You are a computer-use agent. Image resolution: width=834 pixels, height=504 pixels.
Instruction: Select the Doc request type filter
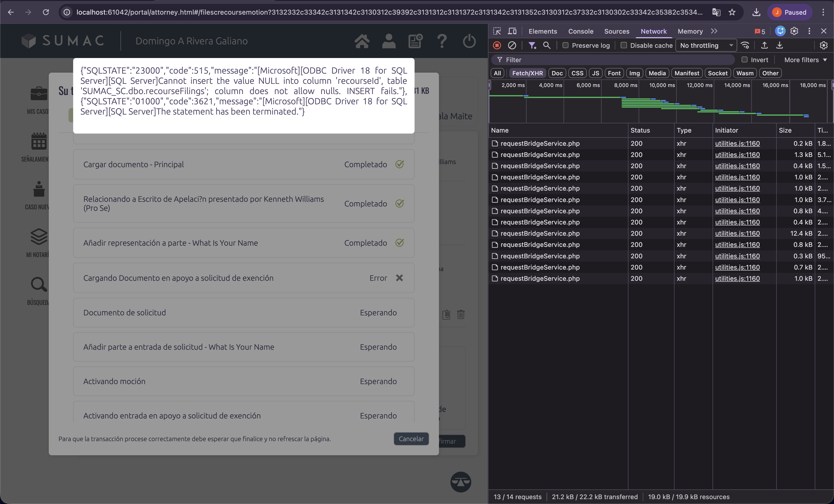coord(557,73)
